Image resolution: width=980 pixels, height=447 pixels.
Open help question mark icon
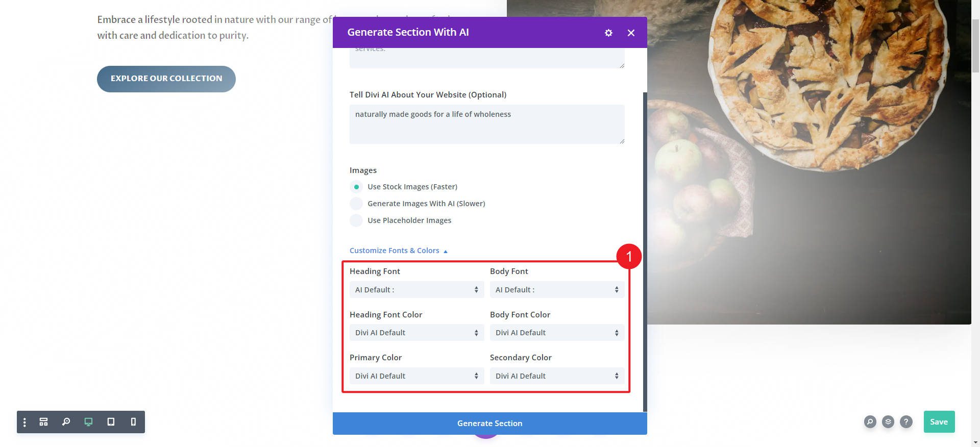(x=906, y=422)
